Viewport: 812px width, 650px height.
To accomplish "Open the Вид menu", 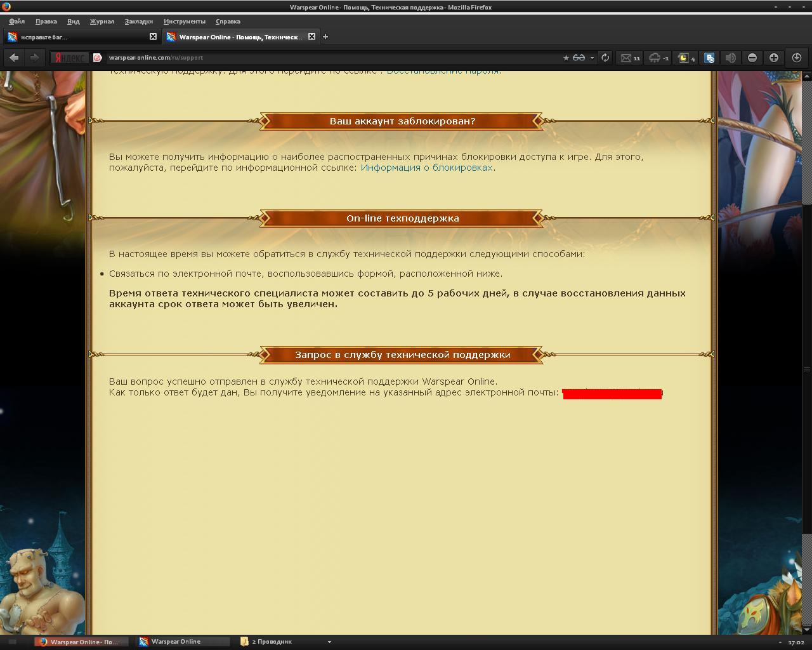I will point(73,22).
